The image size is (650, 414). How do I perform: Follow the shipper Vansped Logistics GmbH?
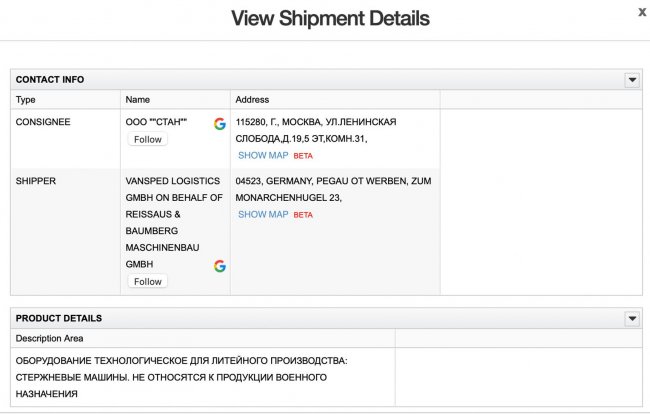pos(147,281)
